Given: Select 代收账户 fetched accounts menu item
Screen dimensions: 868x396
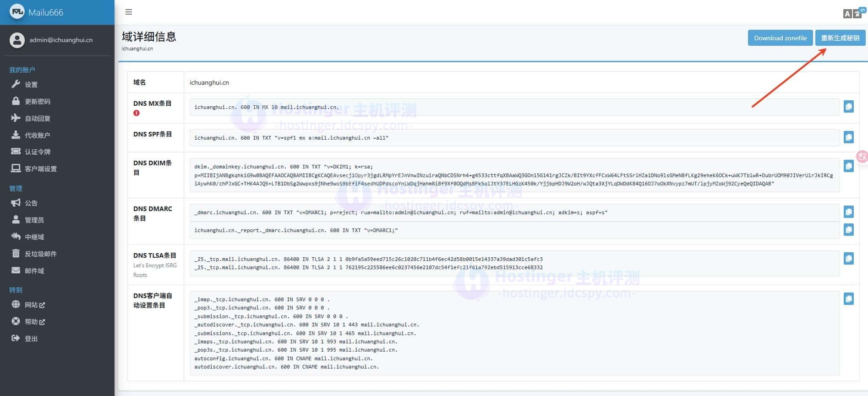Looking at the screenshot, I should (38, 136).
